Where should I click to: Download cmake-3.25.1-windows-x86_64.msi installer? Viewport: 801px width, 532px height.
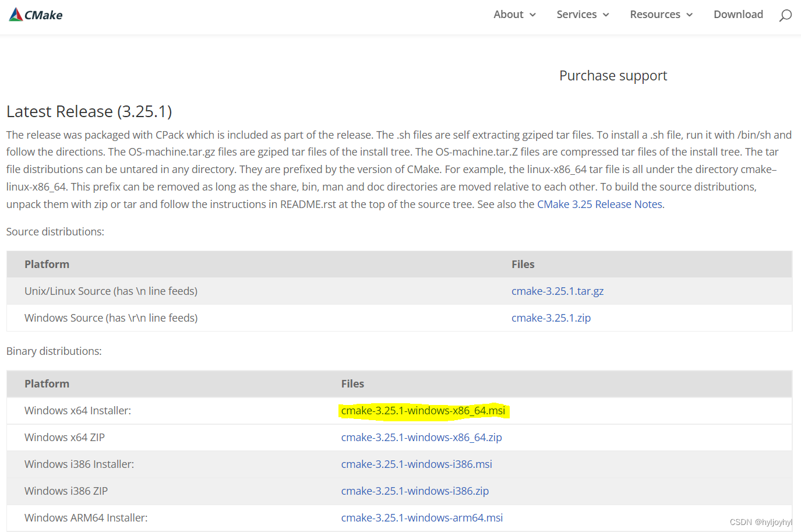click(x=423, y=411)
